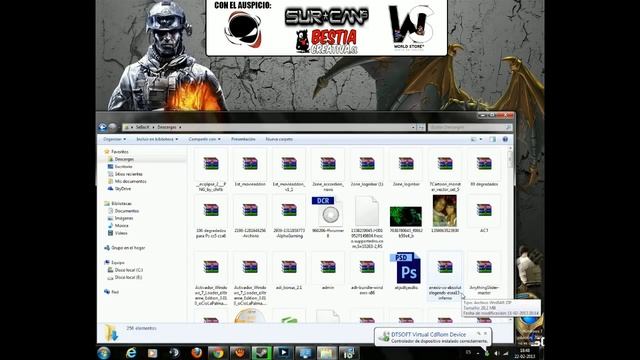Toggle the preview pane icon

point(493,139)
